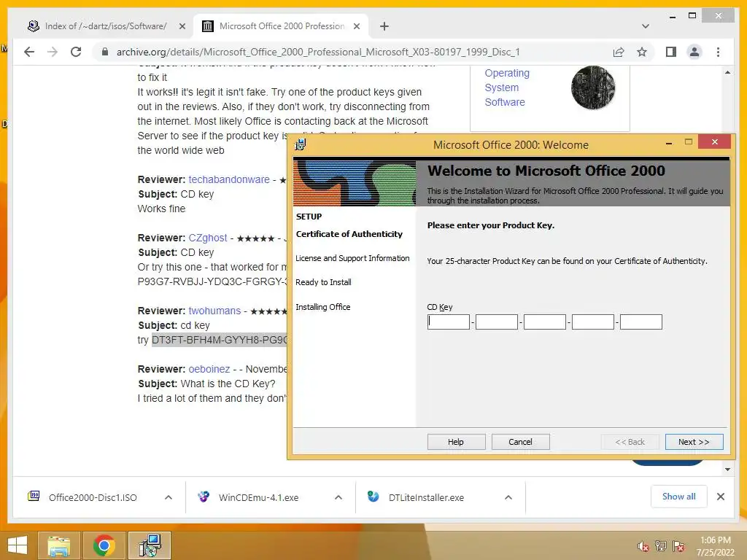The width and height of the screenshot is (747, 560).
Task: Open reviewer CZghost profile
Action: [x=208, y=238]
